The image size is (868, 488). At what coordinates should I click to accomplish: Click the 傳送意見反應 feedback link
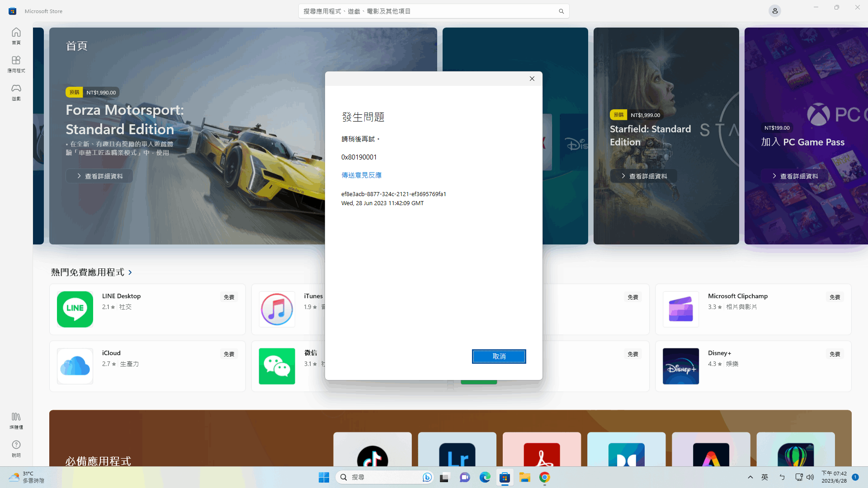361,175
